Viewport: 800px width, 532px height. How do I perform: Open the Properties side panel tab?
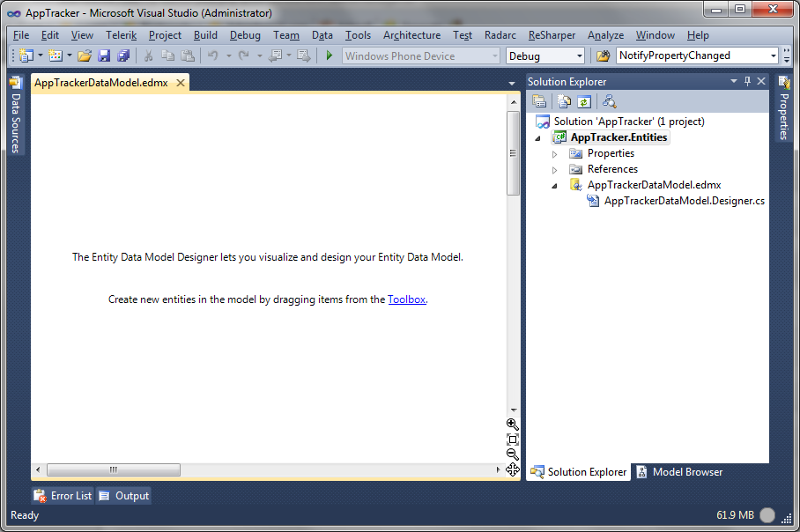tap(783, 107)
